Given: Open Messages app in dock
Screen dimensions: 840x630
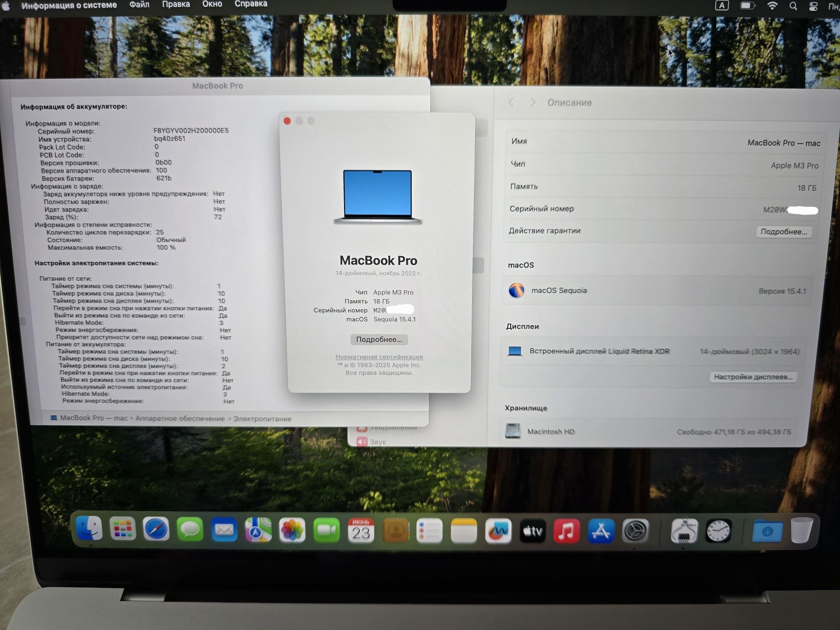Looking at the screenshot, I should point(190,529).
